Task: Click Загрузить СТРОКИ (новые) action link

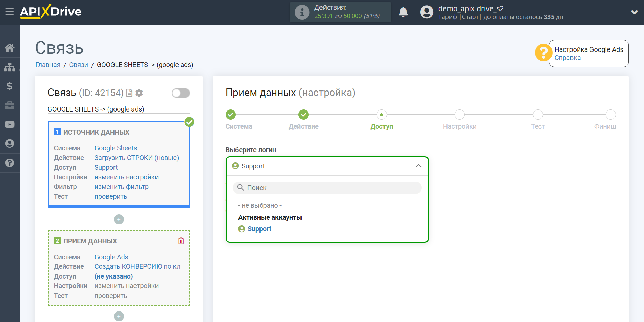Action: 137,158
